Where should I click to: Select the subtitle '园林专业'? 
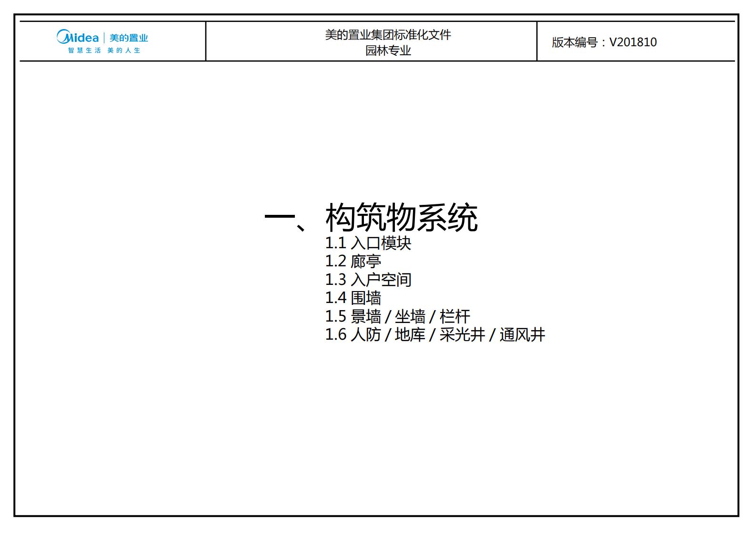point(388,50)
